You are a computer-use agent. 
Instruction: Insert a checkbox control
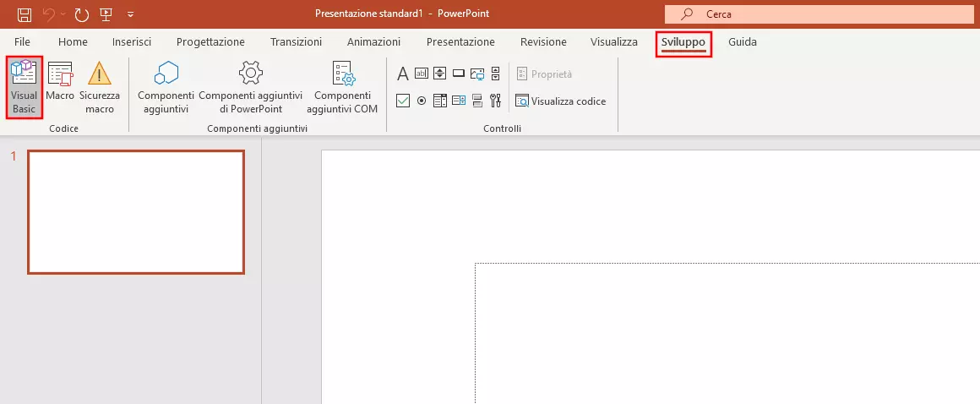403,101
